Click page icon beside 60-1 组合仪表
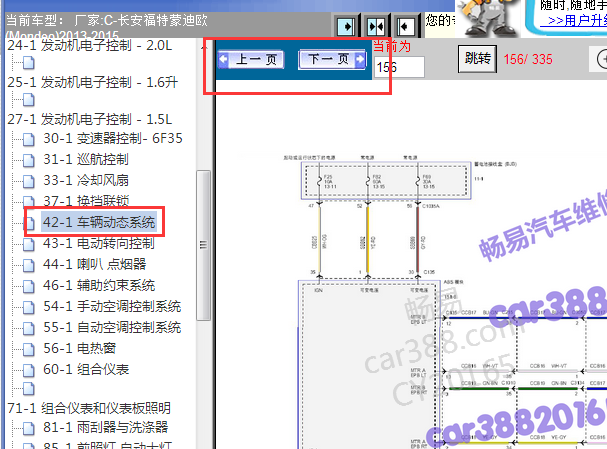The height and width of the screenshot is (449, 607). 29,370
